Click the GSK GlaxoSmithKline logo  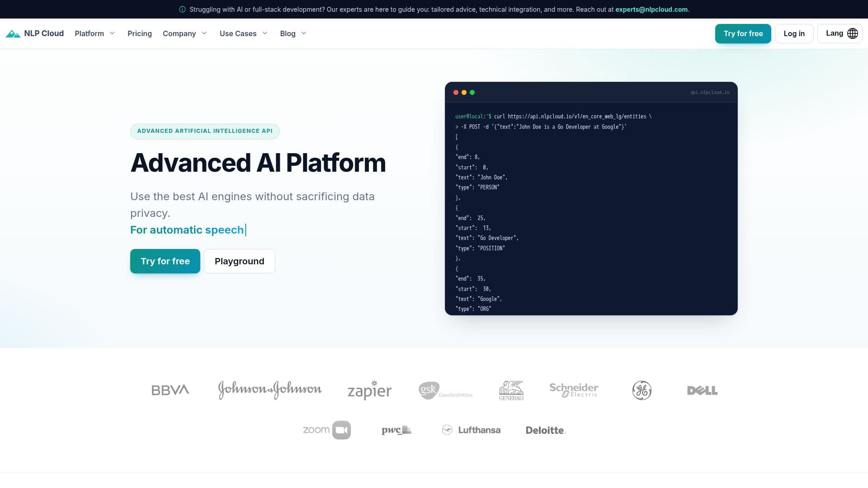(445, 390)
